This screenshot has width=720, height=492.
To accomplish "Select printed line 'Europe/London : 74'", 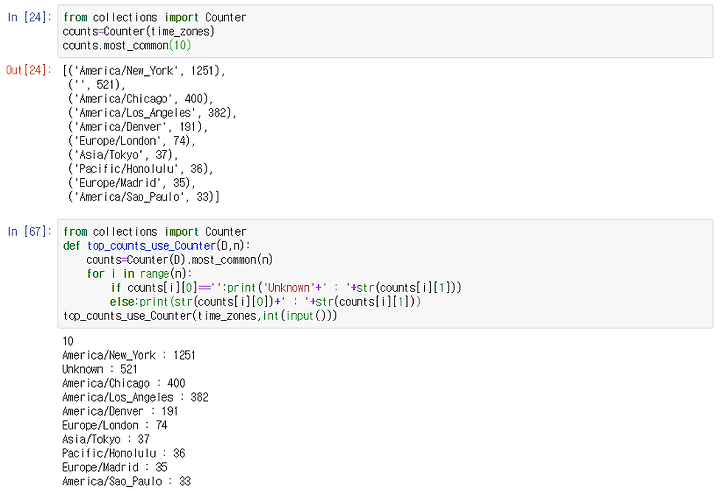I will click(x=114, y=425).
